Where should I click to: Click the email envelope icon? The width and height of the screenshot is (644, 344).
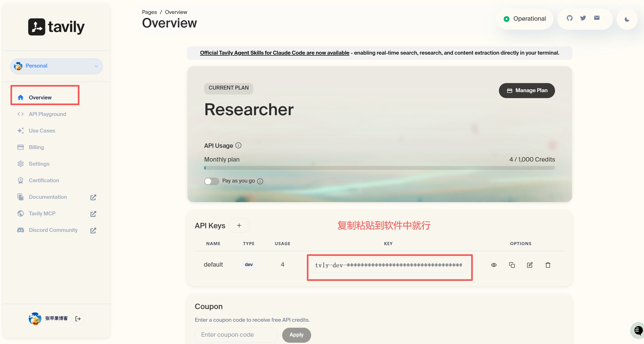click(597, 18)
